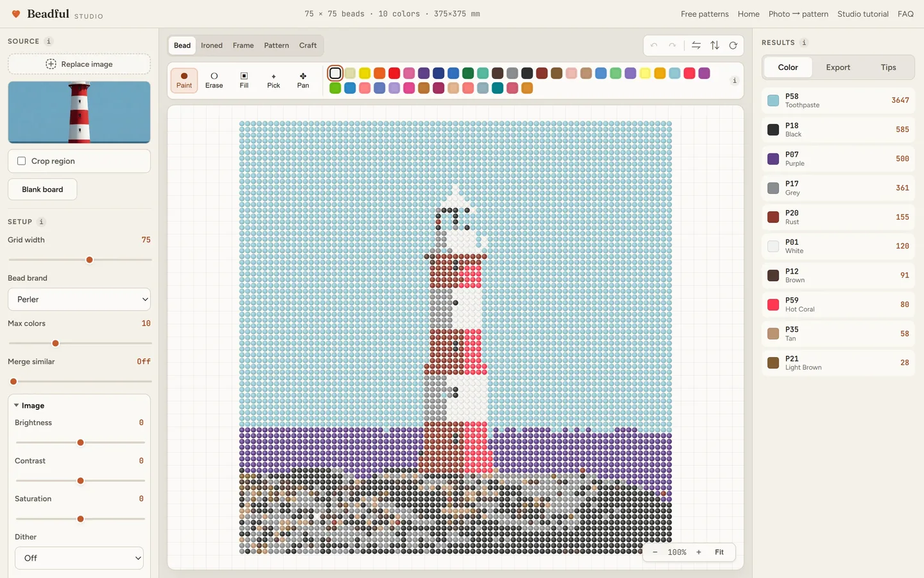The width and height of the screenshot is (924, 578).
Task: Enable the Crop region checkbox
Action: pyautogui.click(x=22, y=161)
